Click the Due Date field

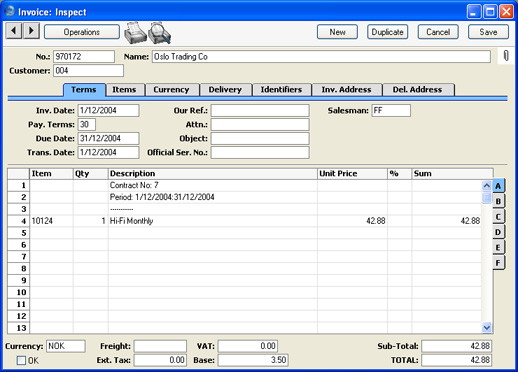tap(108, 138)
